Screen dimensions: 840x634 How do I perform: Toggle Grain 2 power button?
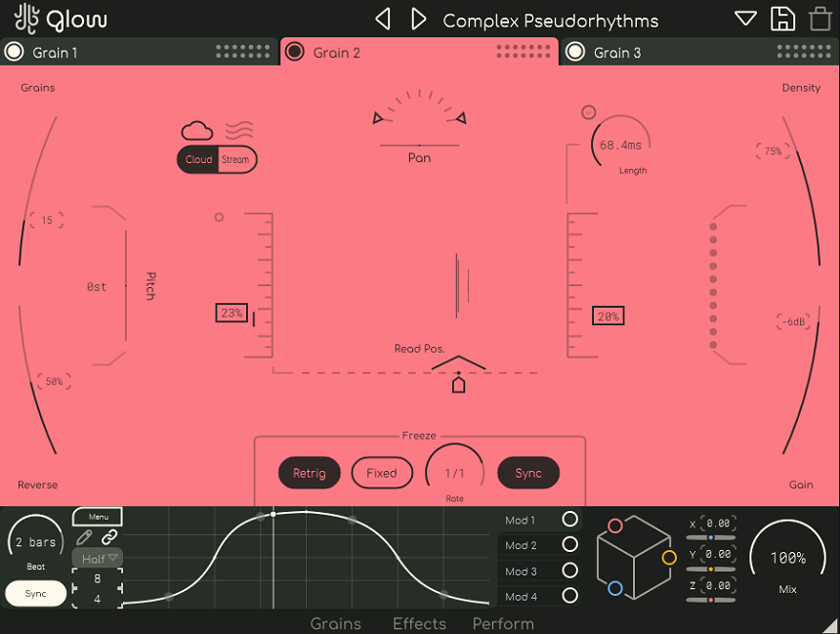[294, 52]
